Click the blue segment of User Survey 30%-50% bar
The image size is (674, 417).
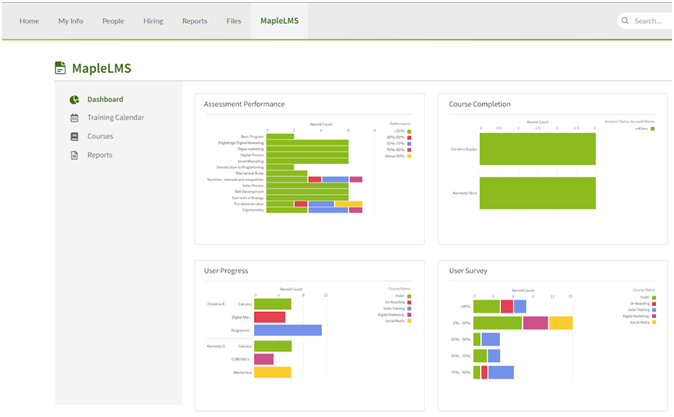(x=491, y=339)
